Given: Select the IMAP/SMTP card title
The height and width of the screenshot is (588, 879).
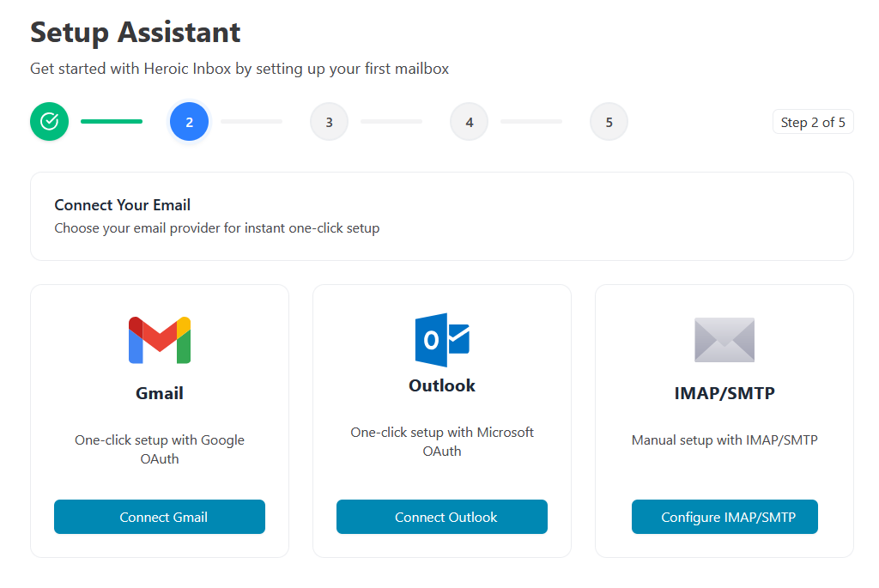Looking at the screenshot, I should point(724,393).
